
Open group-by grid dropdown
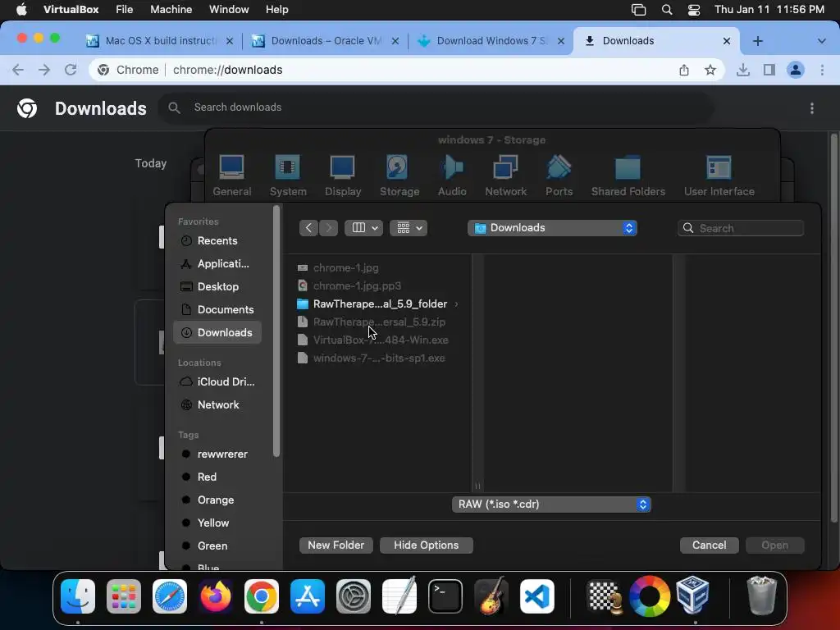click(409, 228)
